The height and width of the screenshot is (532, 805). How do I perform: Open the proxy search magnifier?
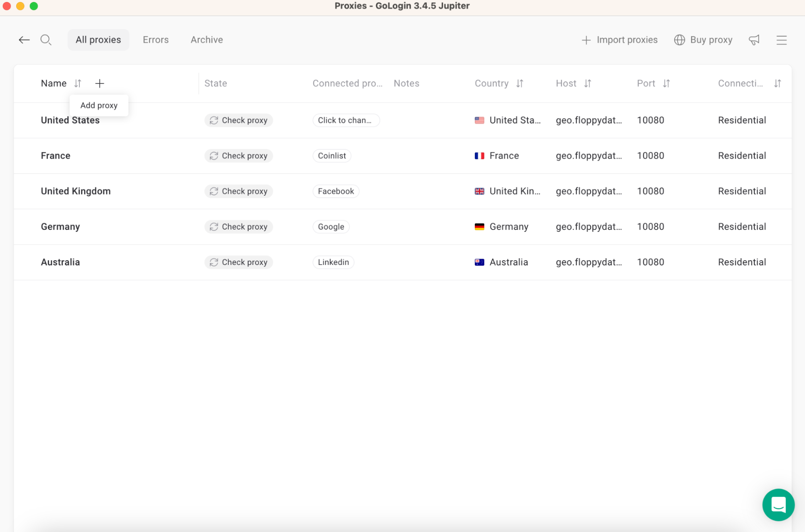(46, 40)
